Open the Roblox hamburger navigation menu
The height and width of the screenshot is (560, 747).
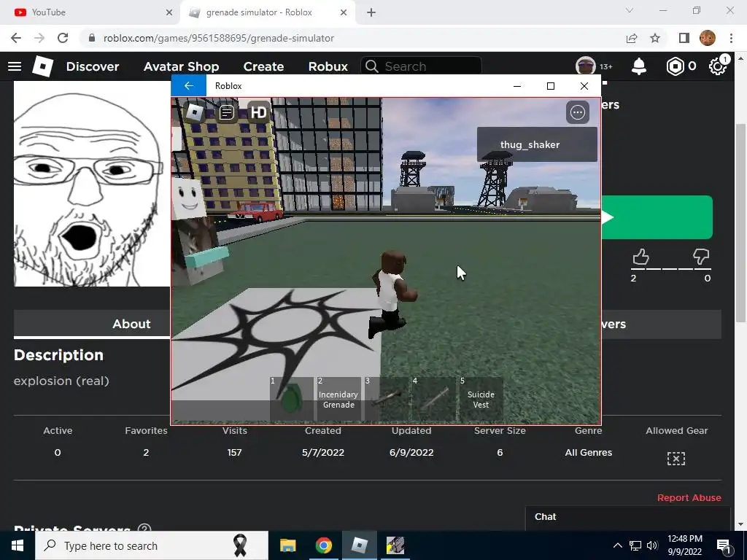(15, 66)
